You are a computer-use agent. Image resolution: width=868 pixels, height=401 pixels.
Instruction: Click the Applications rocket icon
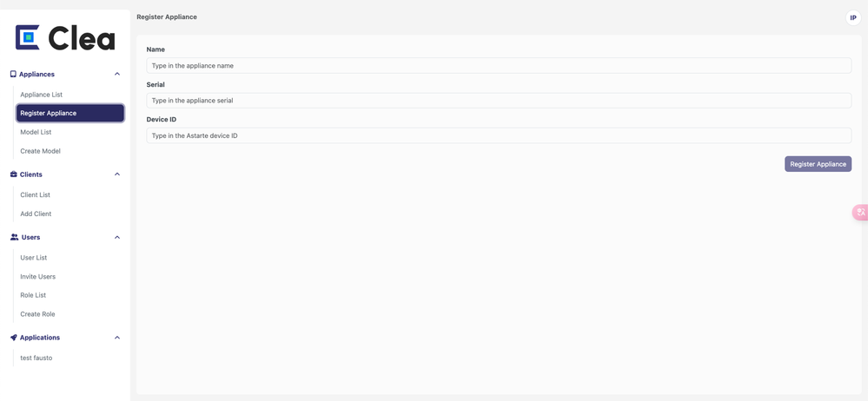click(13, 338)
